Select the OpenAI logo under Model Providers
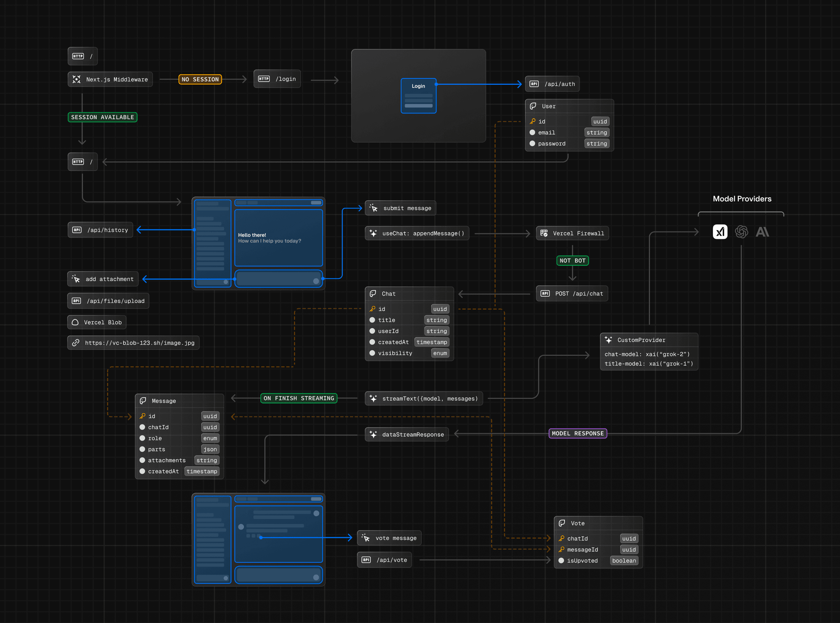 742,231
